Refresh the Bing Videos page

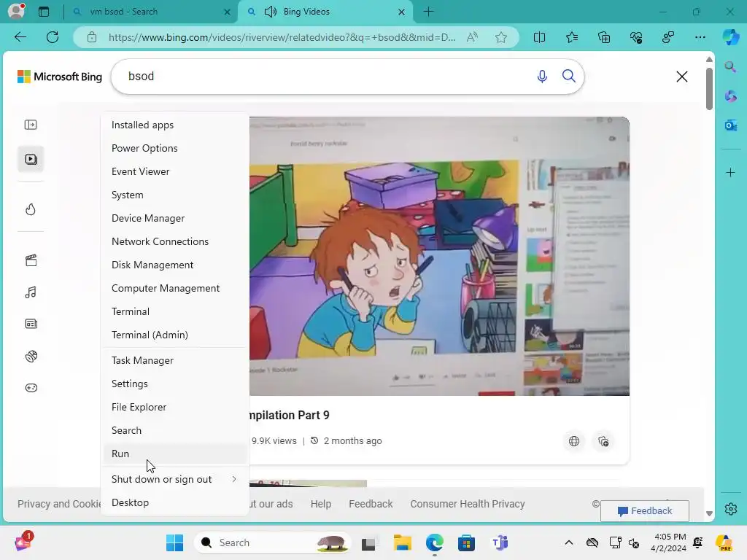tap(53, 37)
